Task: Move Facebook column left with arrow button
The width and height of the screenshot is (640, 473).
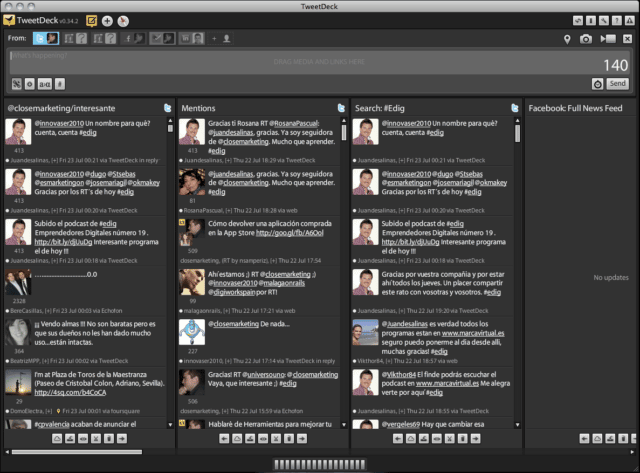Action: (x=584, y=439)
